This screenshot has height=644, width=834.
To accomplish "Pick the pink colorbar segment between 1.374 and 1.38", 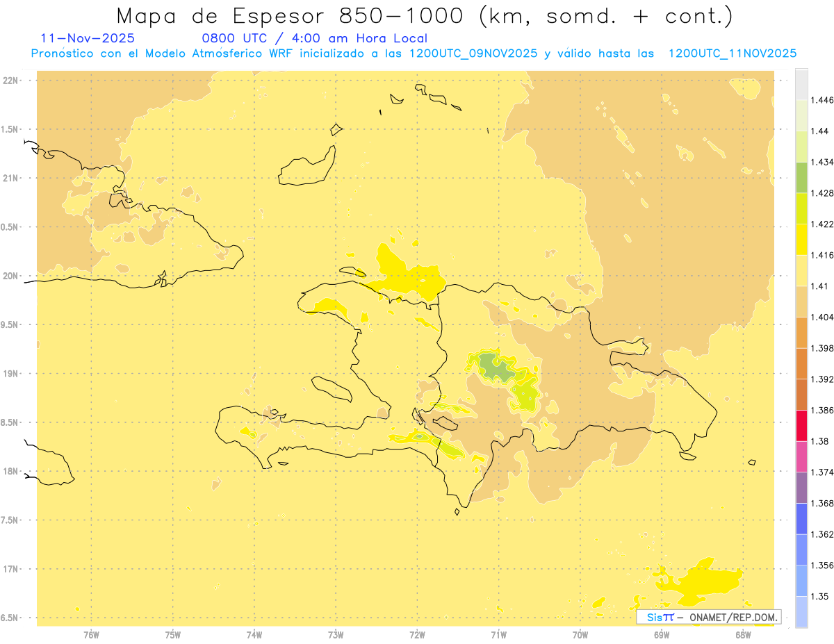I will 801,456.
